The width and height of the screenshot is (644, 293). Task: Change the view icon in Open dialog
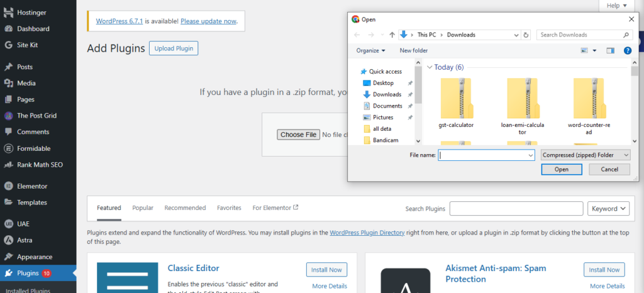pos(584,50)
